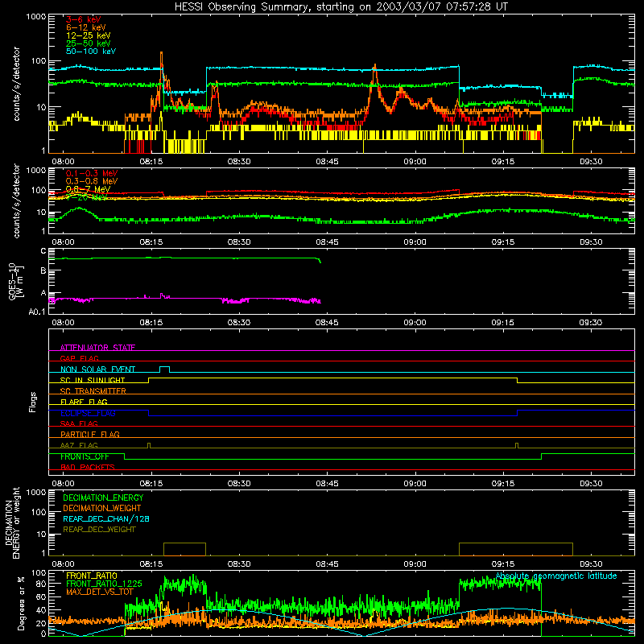Select the green 25-50 keV legend label
644x644 pixels.
89,43
